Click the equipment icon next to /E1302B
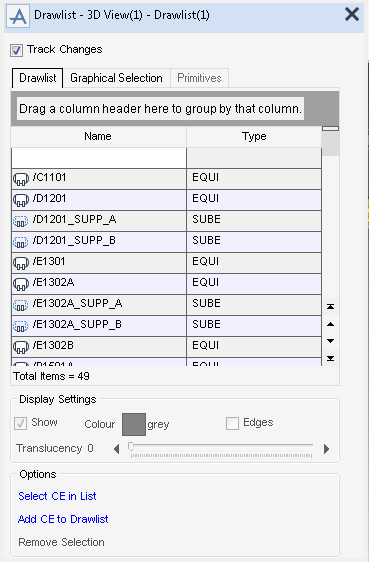The height and width of the screenshot is (562, 369). pos(21,347)
